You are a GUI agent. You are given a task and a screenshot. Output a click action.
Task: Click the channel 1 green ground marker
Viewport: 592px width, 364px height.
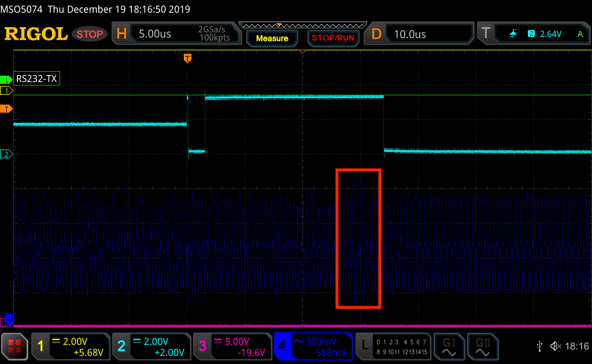[7, 79]
